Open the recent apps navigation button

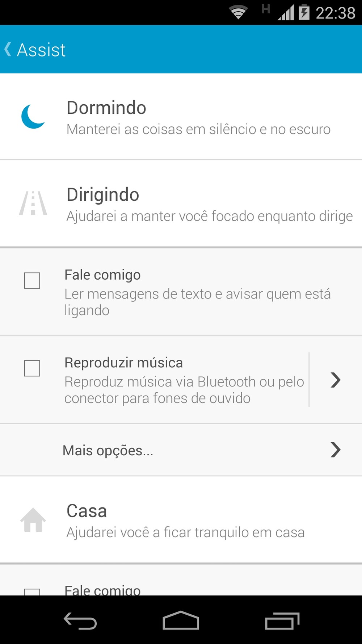click(282, 621)
